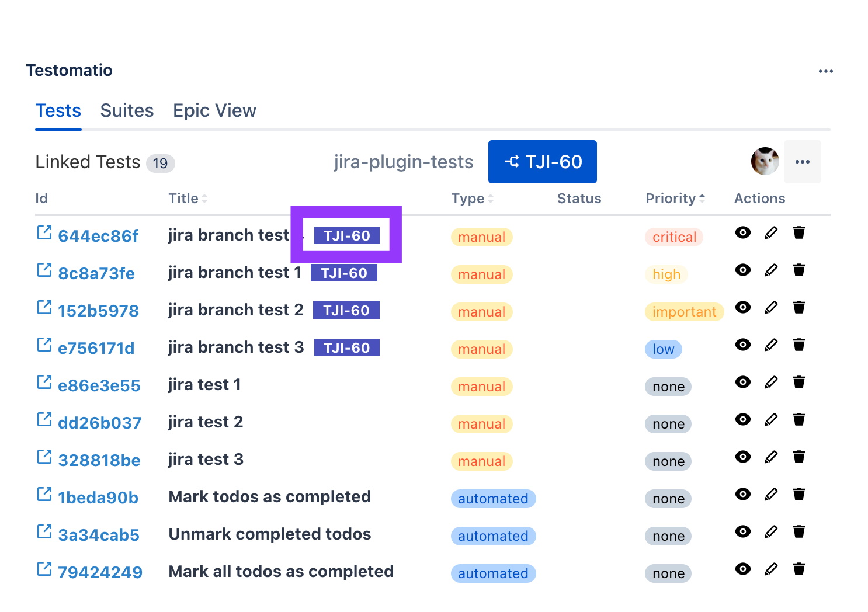868x612 pixels.
Task: Open the Epic View tab
Action: coord(214,111)
